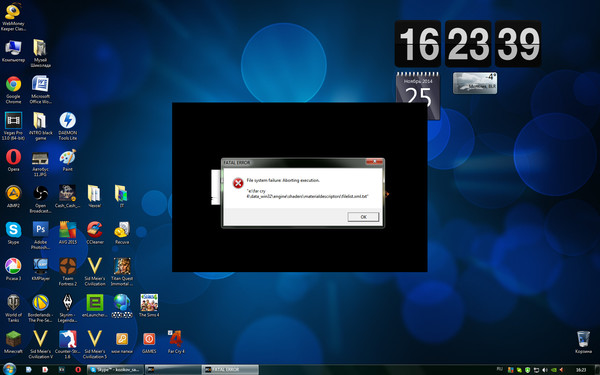Image resolution: width=600 pixels, height=375 pixels.
Task: Launch Paint from the desktop
Action: pos(68,160)
